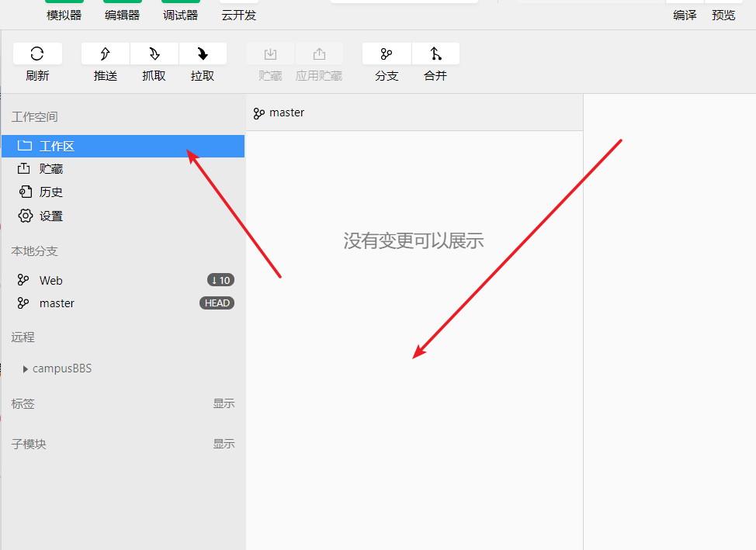
Task: Show the 子模块 submodules section
Action: pos(224,444)
